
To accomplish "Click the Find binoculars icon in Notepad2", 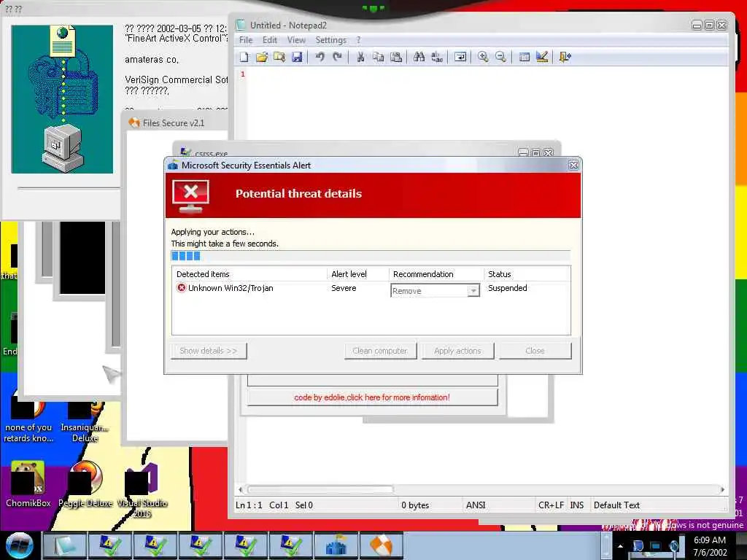I will tap(419, 57).
